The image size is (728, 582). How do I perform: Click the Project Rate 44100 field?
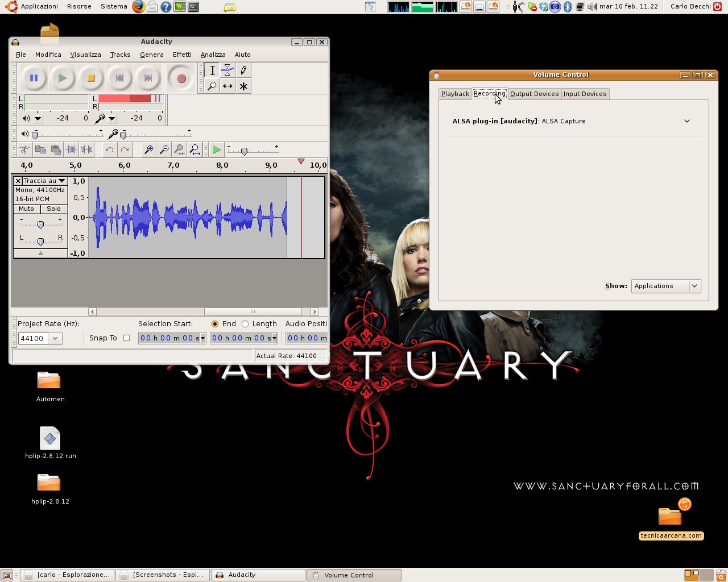point(33,338)
